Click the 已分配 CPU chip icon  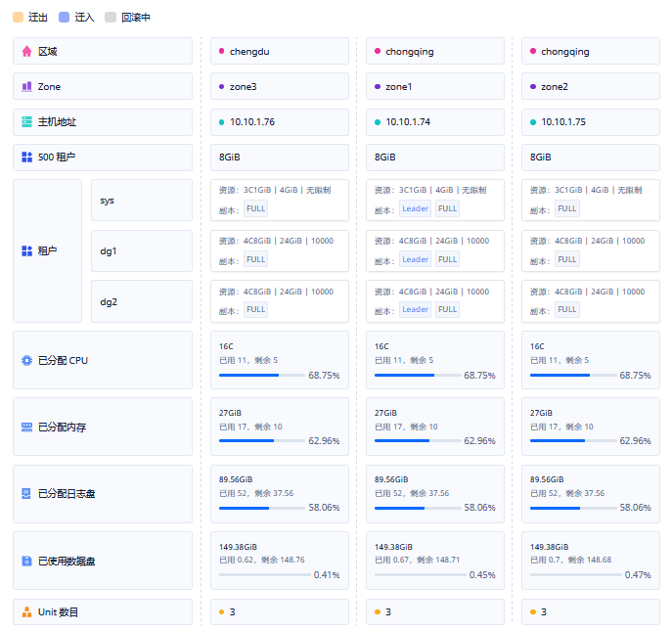(26, 360)
